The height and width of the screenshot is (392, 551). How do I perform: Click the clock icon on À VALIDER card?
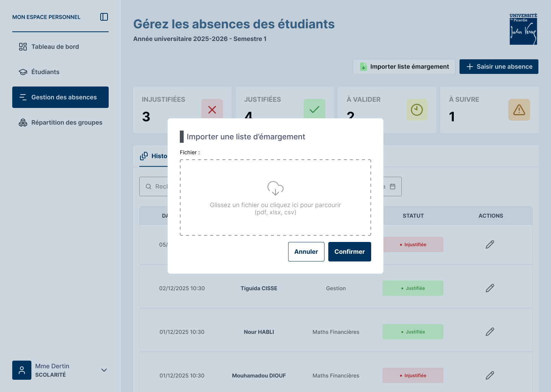tap(417, 110)
